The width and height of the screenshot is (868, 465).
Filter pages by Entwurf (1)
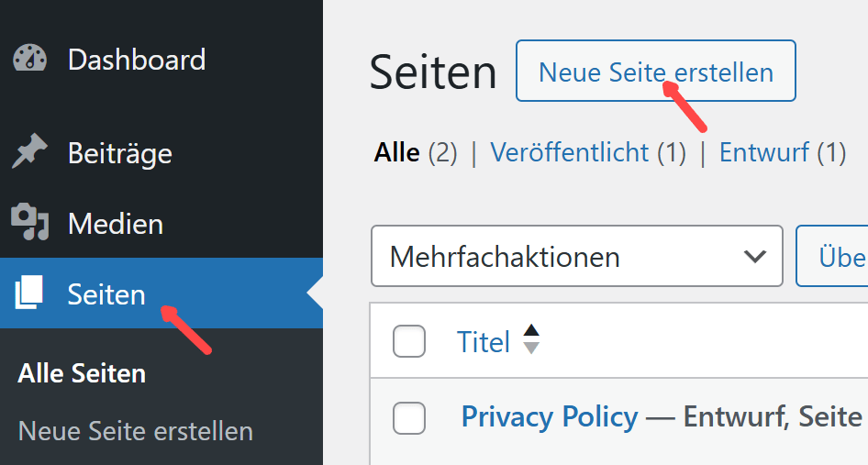click(782, 152)
